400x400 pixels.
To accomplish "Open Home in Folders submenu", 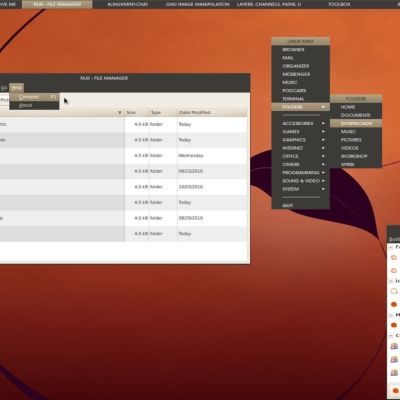I will 356,107.
